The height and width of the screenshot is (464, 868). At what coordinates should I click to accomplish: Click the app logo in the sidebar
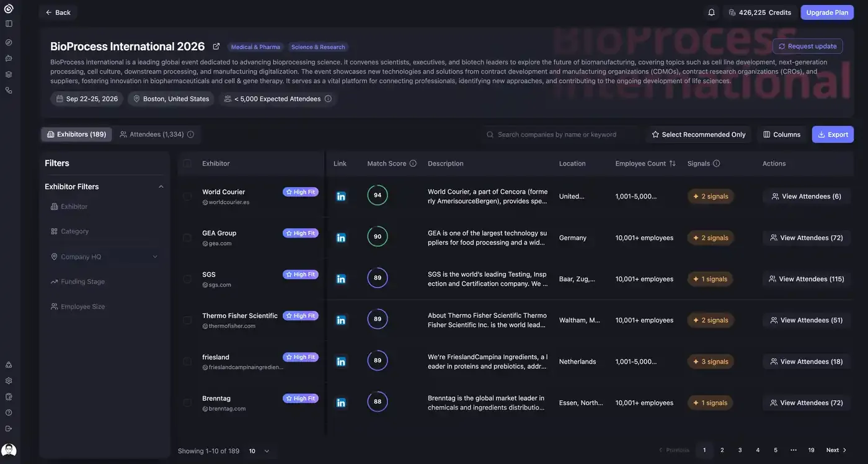(9, 9)
